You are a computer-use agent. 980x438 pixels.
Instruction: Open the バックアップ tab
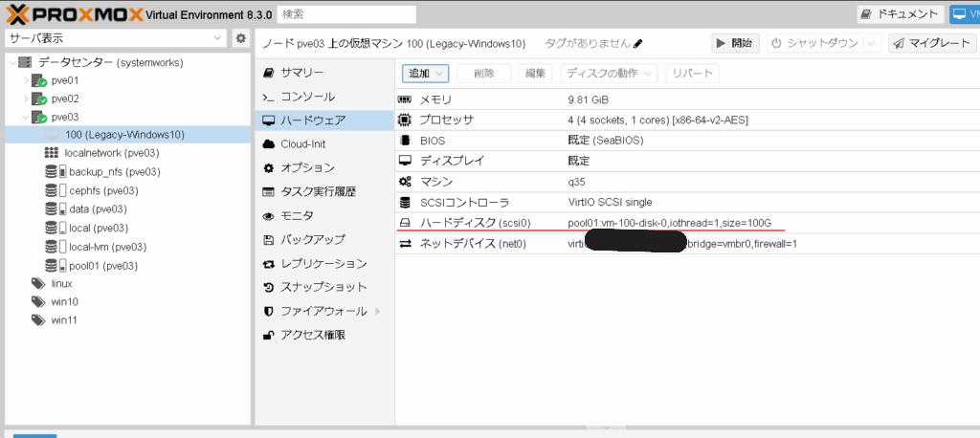(325, 239)
